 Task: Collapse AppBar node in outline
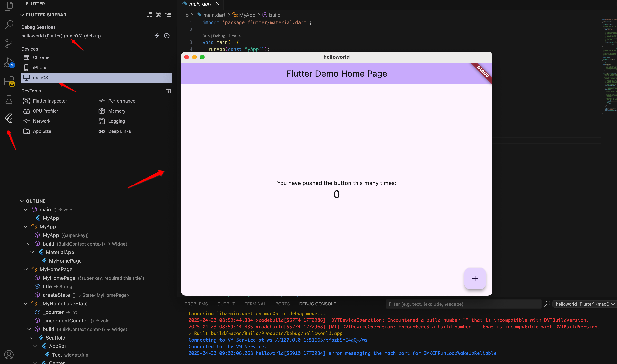pyautogui.click(x=35, y=346)
